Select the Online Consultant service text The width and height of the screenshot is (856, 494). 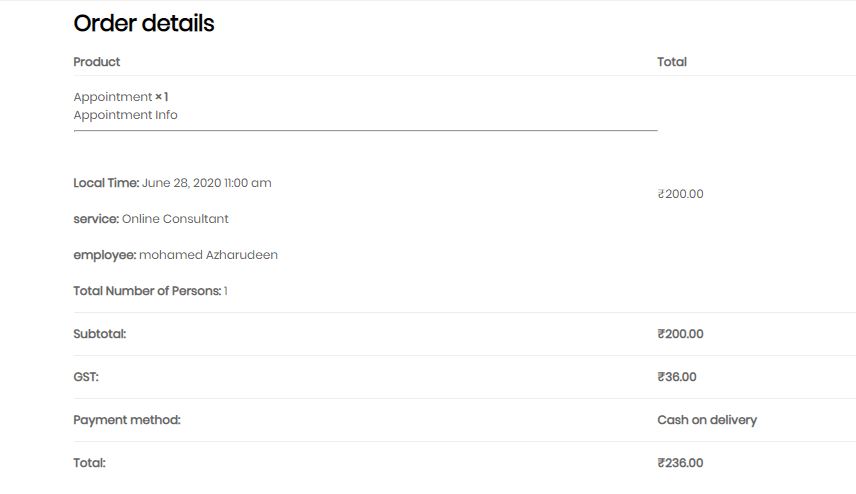pyautogui.click(x=175, y=219)
